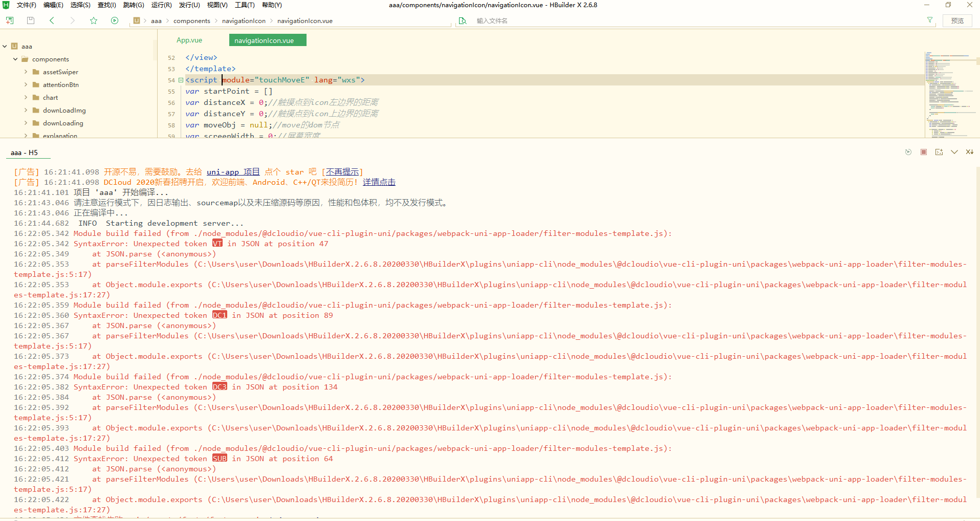Click the new file icon in toolbar
This screenshot has width=980, height=521.
point(10,20)
